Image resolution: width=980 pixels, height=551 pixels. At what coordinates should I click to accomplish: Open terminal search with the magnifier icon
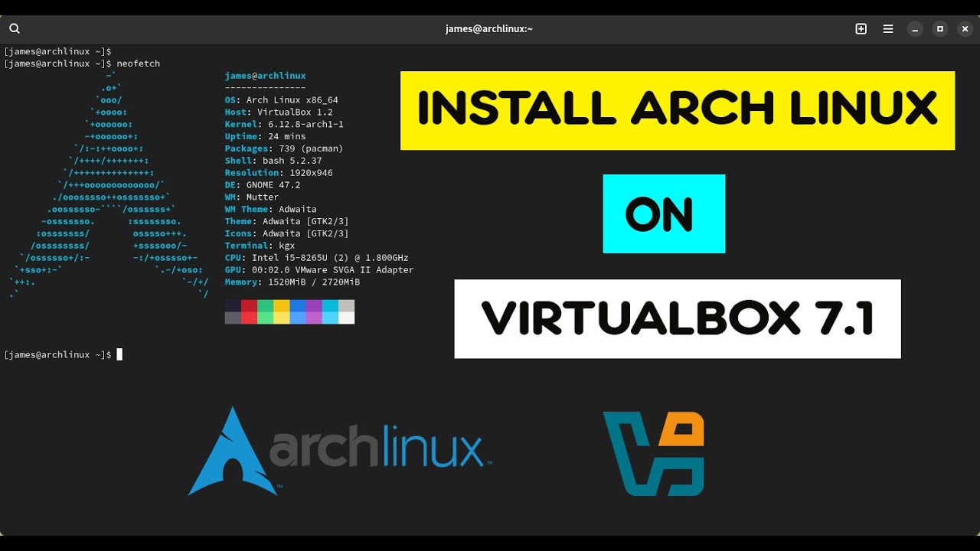coord(15,28)
